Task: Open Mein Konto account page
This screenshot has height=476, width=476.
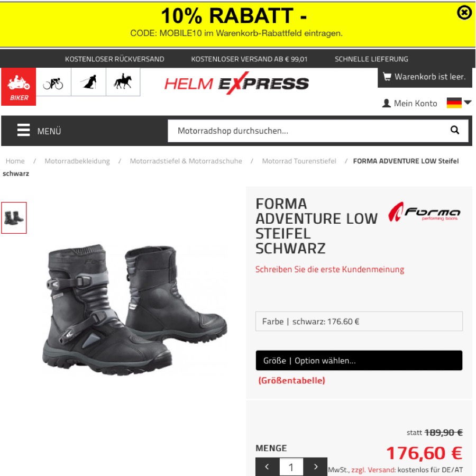Action: click(x=409, y=104)
